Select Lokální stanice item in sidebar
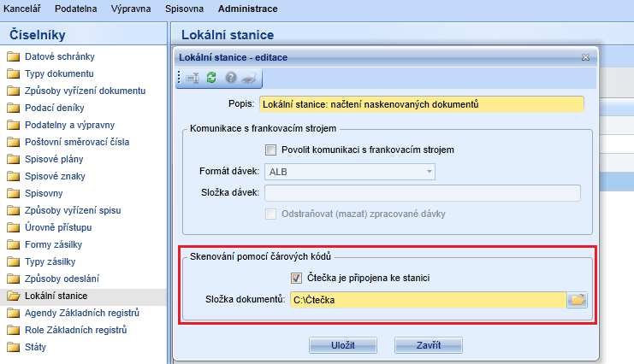Image resolution: width=634 pixels, height=364 pixels. coord(56,296)
